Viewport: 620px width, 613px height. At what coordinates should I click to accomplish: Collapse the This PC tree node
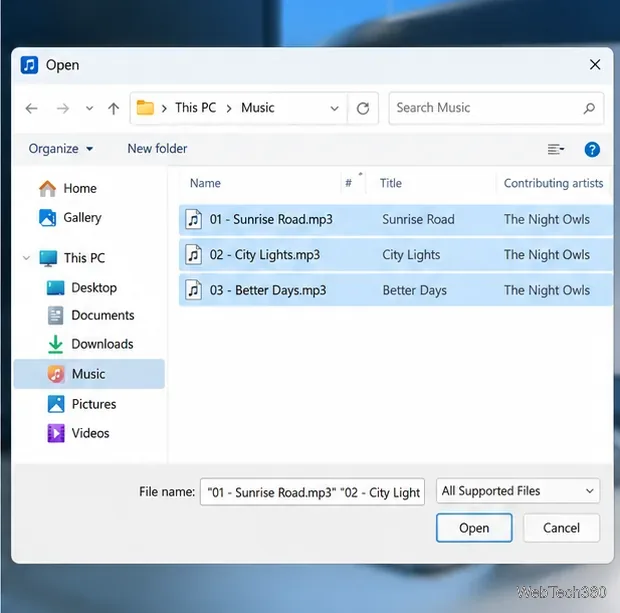click(x=26, y=258)
